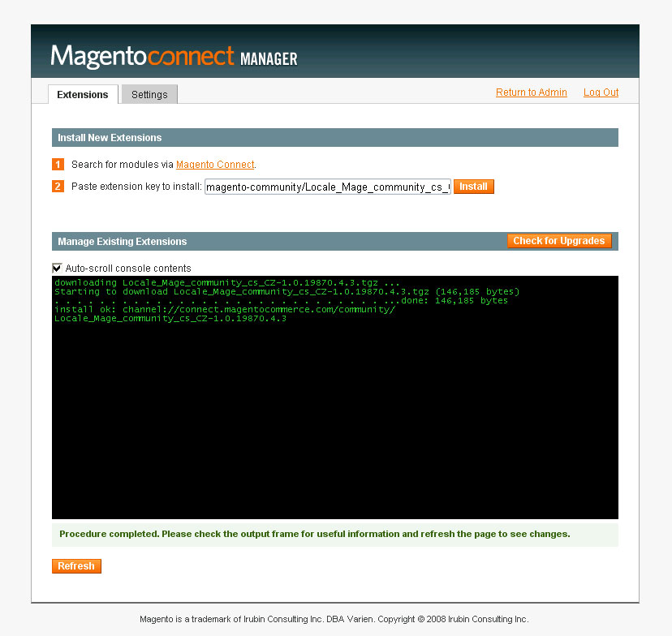Click the 'downloading Locale_Mage_community_cs_CZ-1.0.19870.4.3.tgz ...' console line
Viewport: 672px width, 636px height.
226,282
